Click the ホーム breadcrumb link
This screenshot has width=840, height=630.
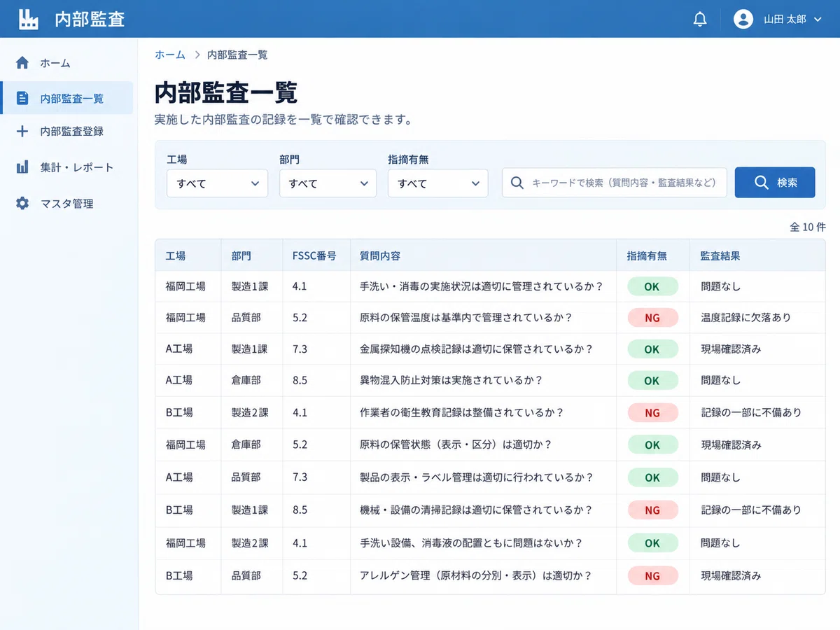pyautogui.click(x=170, y=55)
